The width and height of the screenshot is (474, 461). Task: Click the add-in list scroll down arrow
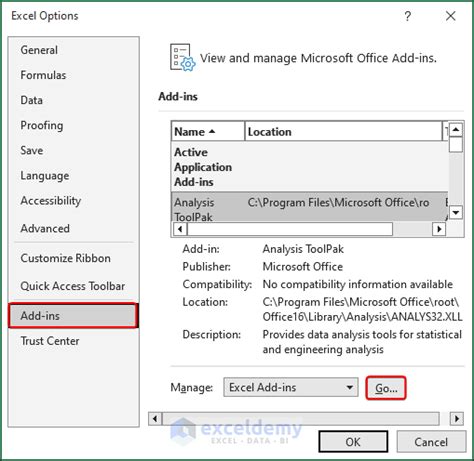click(x=456, y=212)
